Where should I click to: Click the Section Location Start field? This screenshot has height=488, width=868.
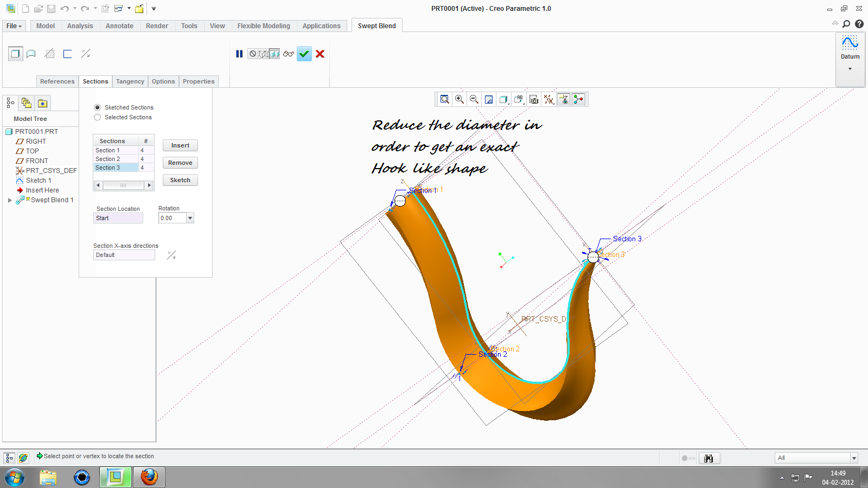pos(118,218)
